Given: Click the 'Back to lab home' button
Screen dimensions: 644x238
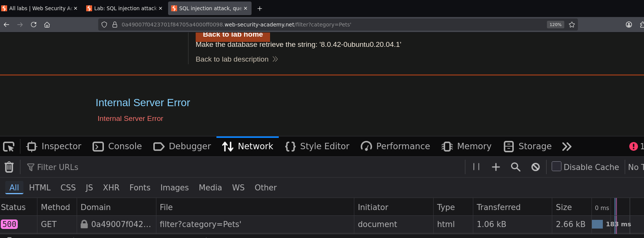Looking at the screenshot, I should (233, 37).
